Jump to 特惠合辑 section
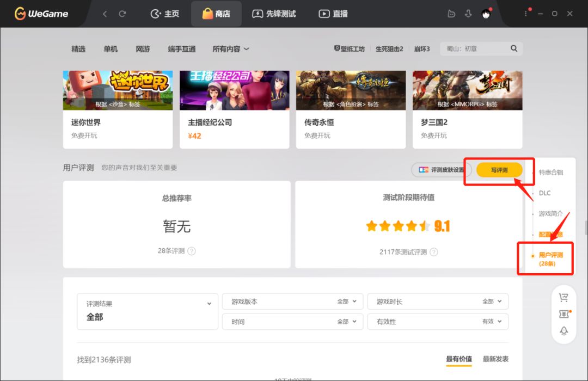The height and width of the screenshot is (381, 588). [x=550, y=172]
